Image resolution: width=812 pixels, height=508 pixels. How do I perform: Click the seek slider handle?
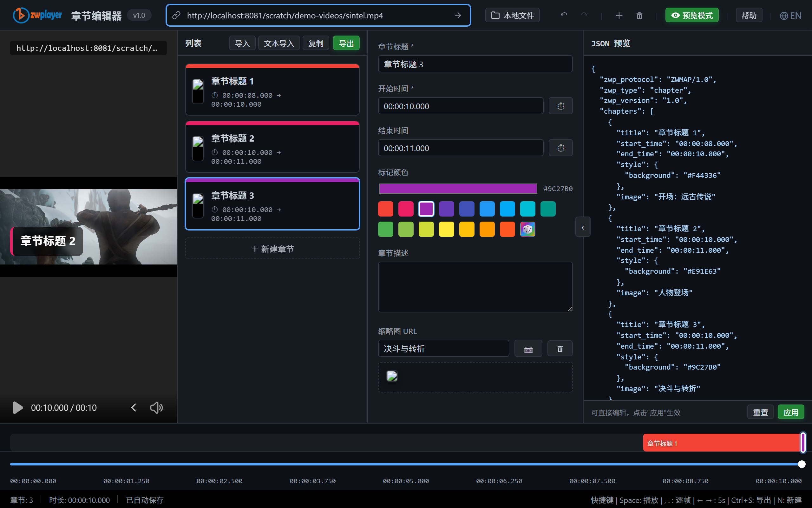(802, 464)
